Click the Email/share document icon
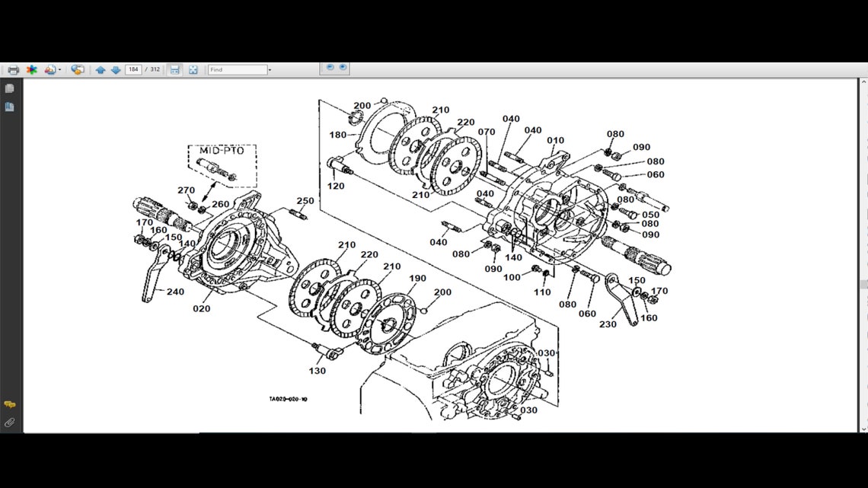This screenshot has height=488, width=868. (x=76, y=69)
